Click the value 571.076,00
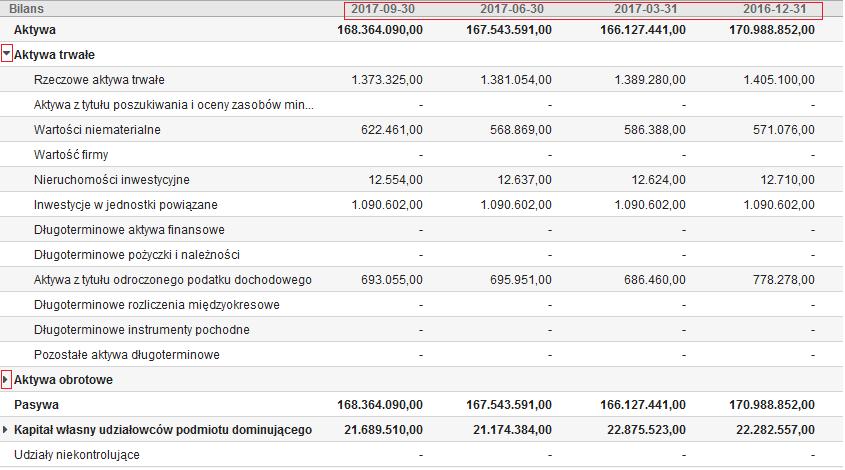 (784, 129)
